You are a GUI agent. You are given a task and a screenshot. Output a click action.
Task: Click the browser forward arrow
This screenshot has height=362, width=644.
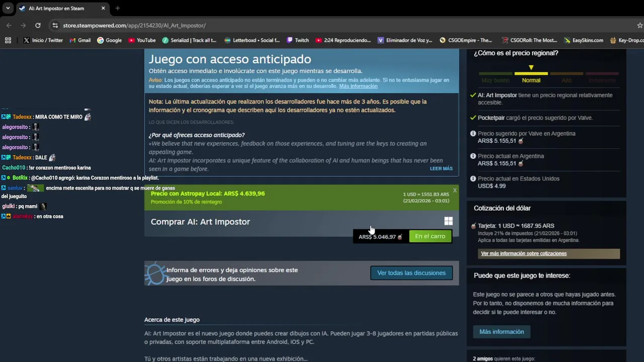click(x=23, y=25)
